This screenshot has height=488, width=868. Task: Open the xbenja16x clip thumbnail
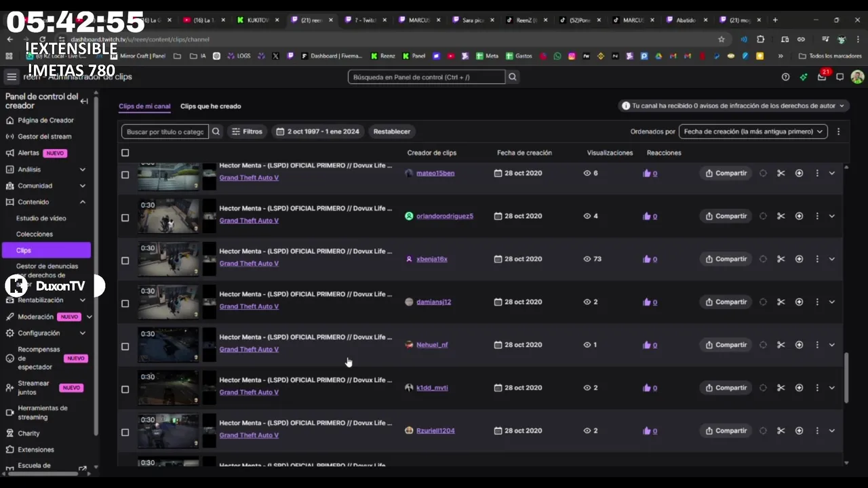pos(169,259)
